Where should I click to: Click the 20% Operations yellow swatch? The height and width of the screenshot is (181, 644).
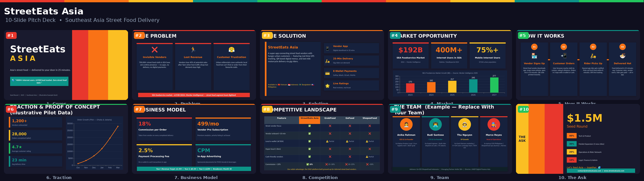(572, 152)
